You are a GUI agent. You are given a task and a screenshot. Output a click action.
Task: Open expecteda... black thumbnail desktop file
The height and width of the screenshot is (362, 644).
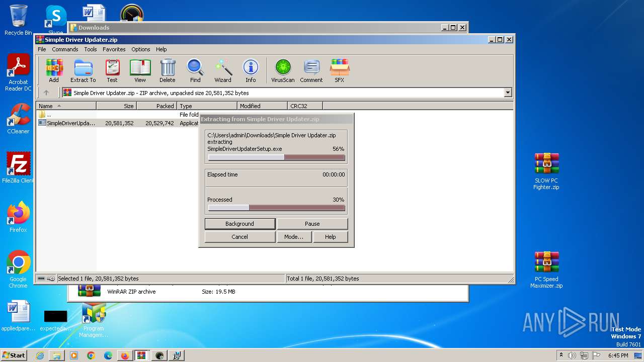[56, 319]
